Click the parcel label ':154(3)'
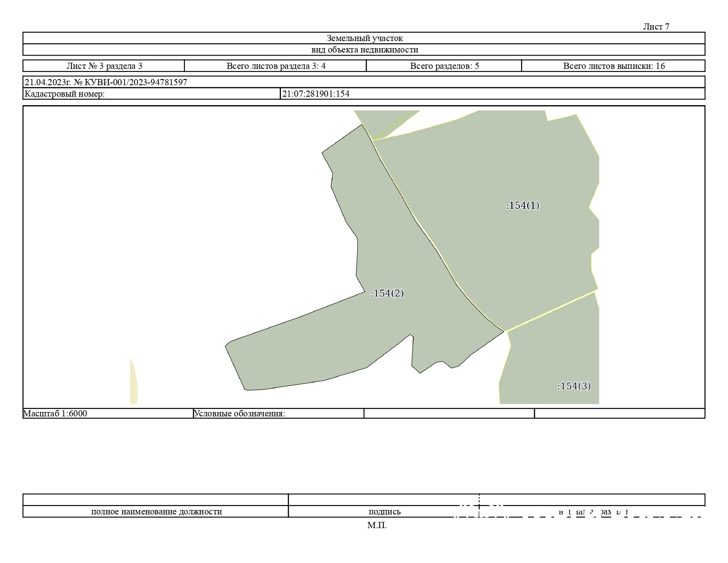 574,386
